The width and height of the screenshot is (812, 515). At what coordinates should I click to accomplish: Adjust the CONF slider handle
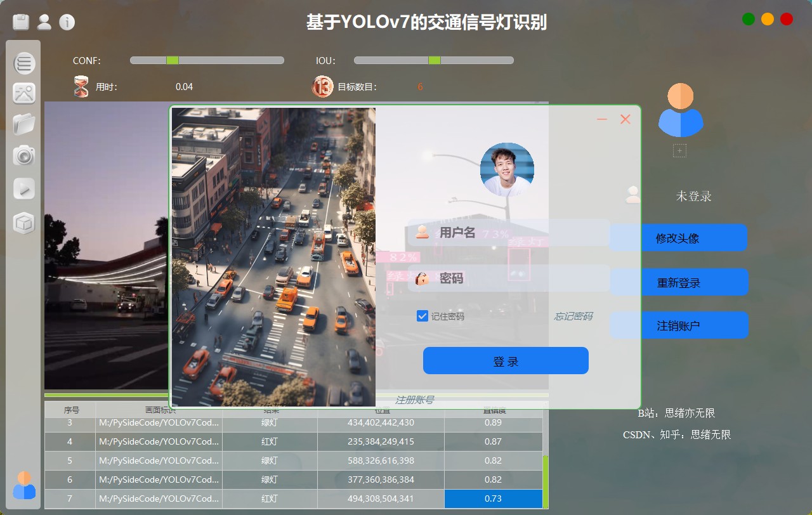point(173,60)
